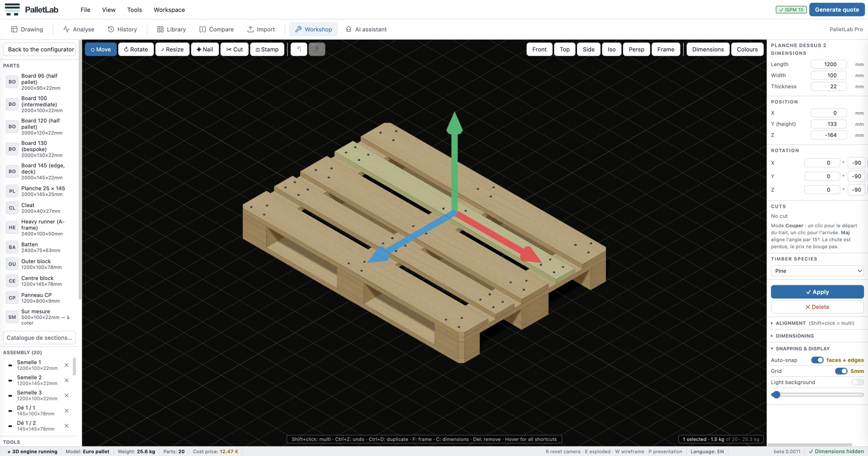Open the Tools menu

pyautogui.click(x=135, y=10)
